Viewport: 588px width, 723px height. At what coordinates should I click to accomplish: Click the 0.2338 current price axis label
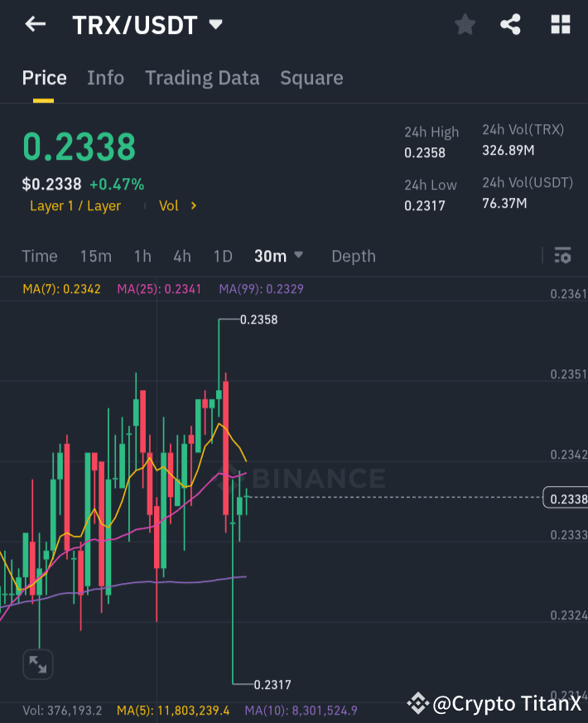point(566,497)
